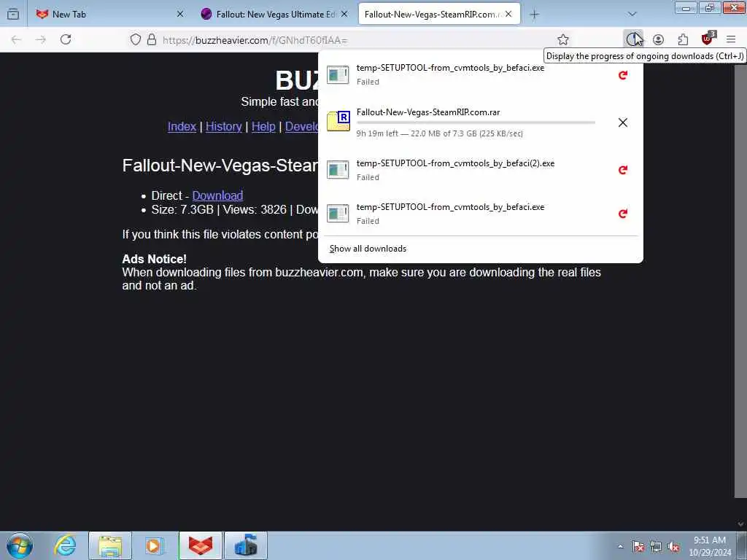The image size is (747, 560).
Task: Select the Fallout-New-Vegas-SteamRIP.com tab
Action: click(431, 15)
